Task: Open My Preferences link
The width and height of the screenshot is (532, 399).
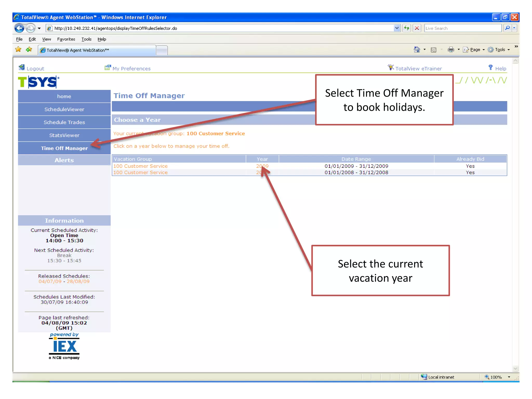Action: pyautogui.click(x=131, y=69)
